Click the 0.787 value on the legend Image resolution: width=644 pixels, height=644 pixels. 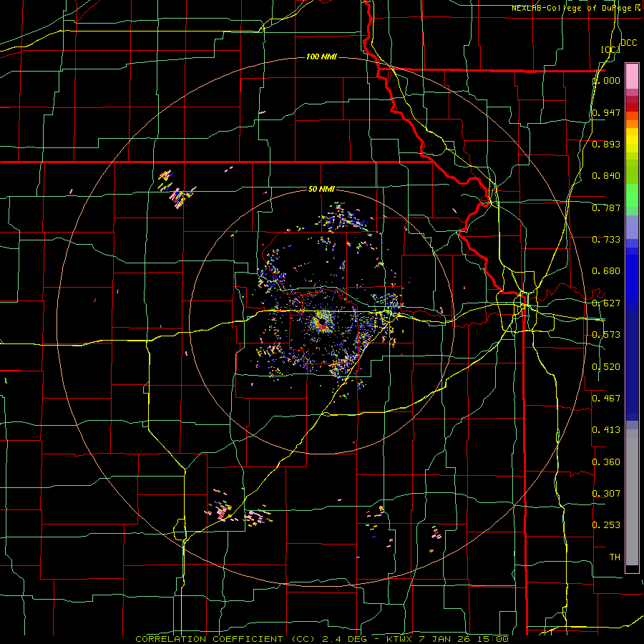pos(606,208)
